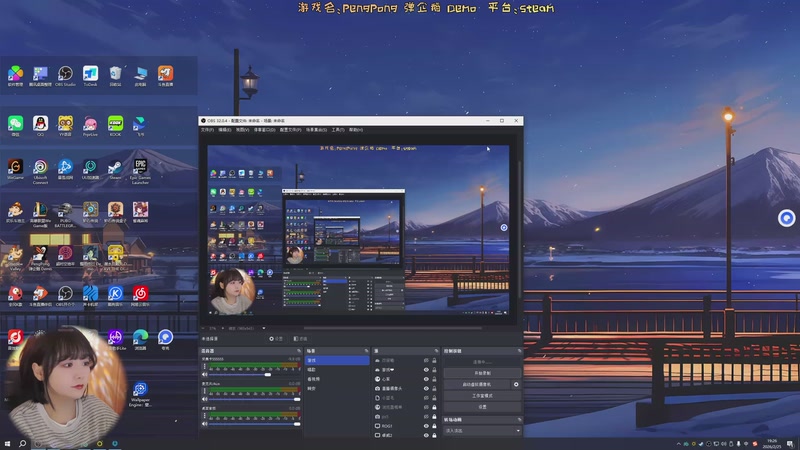Click the floating blue circle widget
This screenshot has height=450, width=800.
coord(786,218)
